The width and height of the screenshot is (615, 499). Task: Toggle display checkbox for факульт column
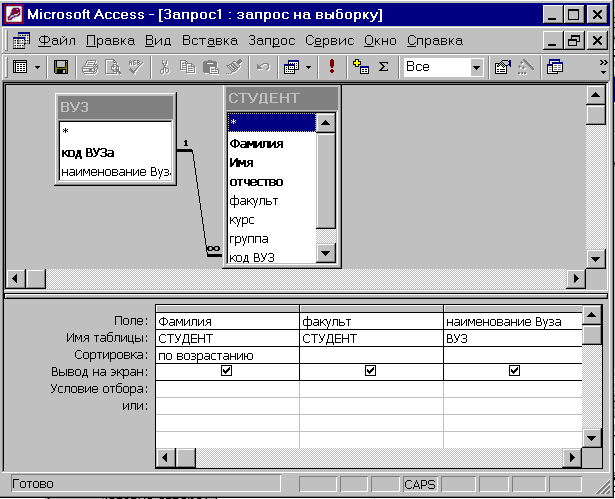coord(371,371)
